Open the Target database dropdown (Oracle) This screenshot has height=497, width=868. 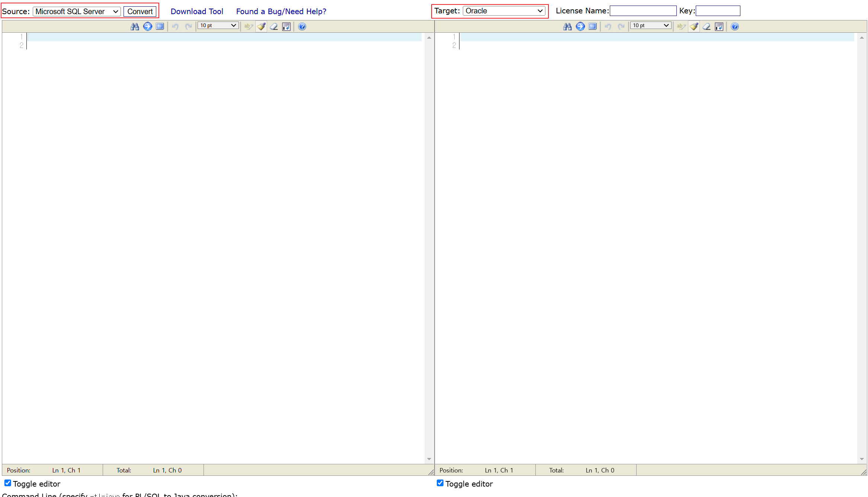[x=504, y=11]
